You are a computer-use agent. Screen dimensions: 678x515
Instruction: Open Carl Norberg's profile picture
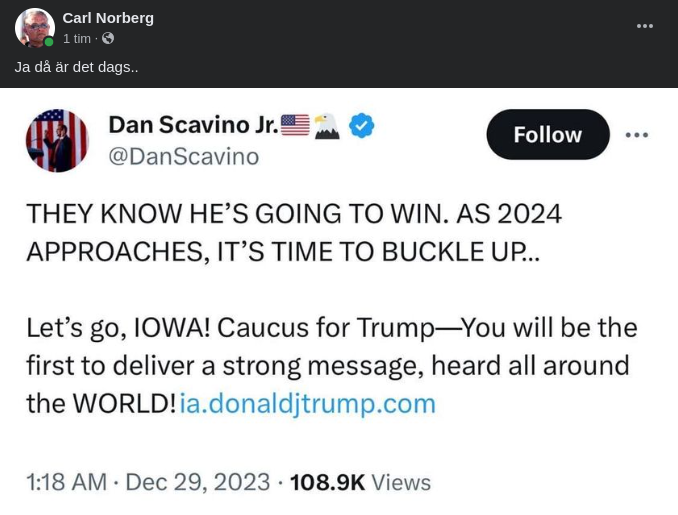click(34, 27)
